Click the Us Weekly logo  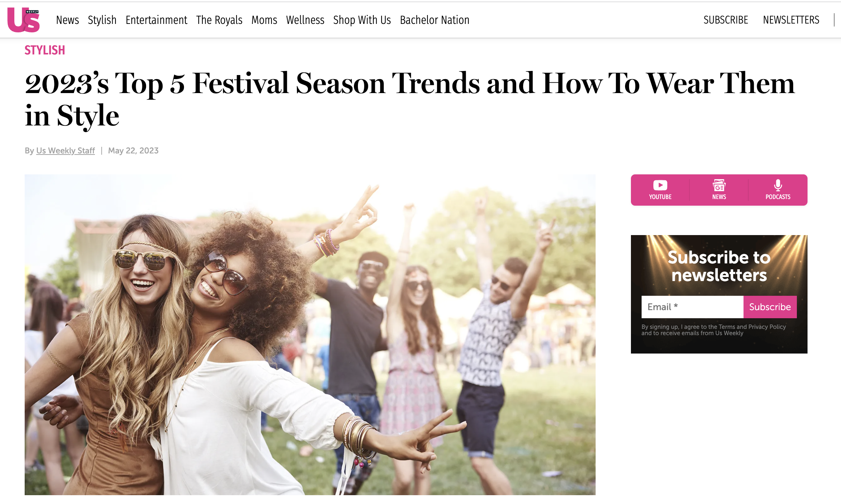[x=24, y=20]
